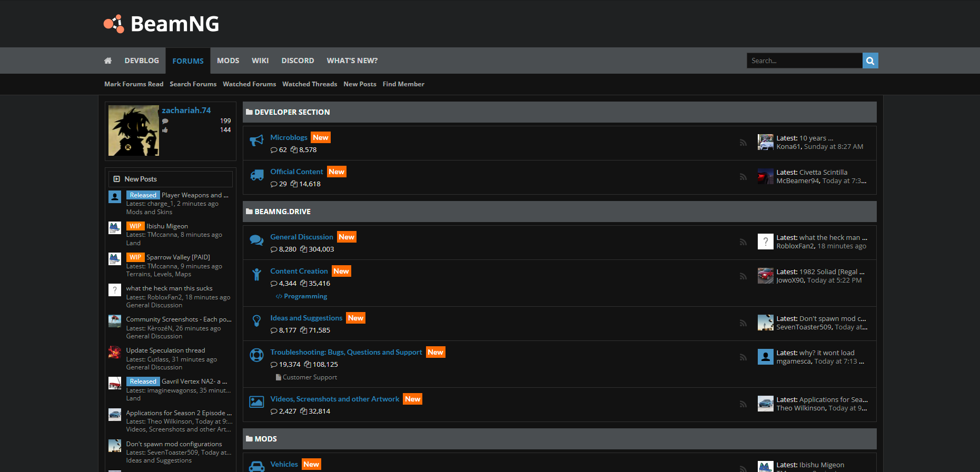
Task: Open latest post 'Civetta Scintilla'
Action: 823,172
